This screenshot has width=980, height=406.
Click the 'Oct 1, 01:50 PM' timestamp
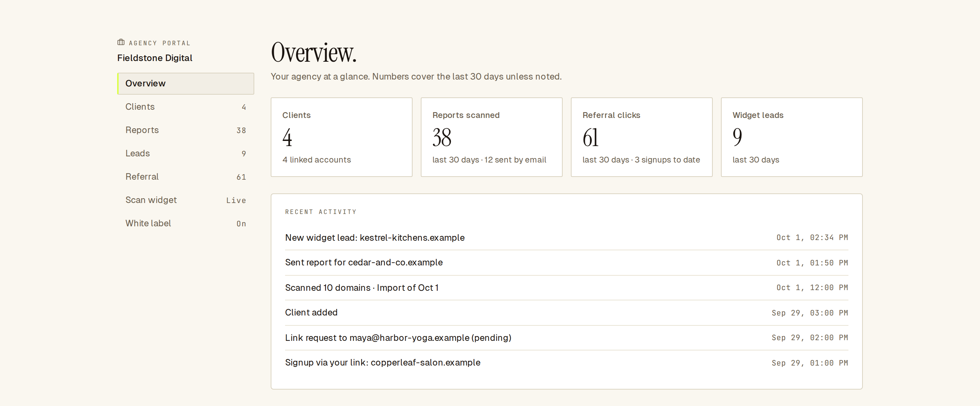[812, 263]
